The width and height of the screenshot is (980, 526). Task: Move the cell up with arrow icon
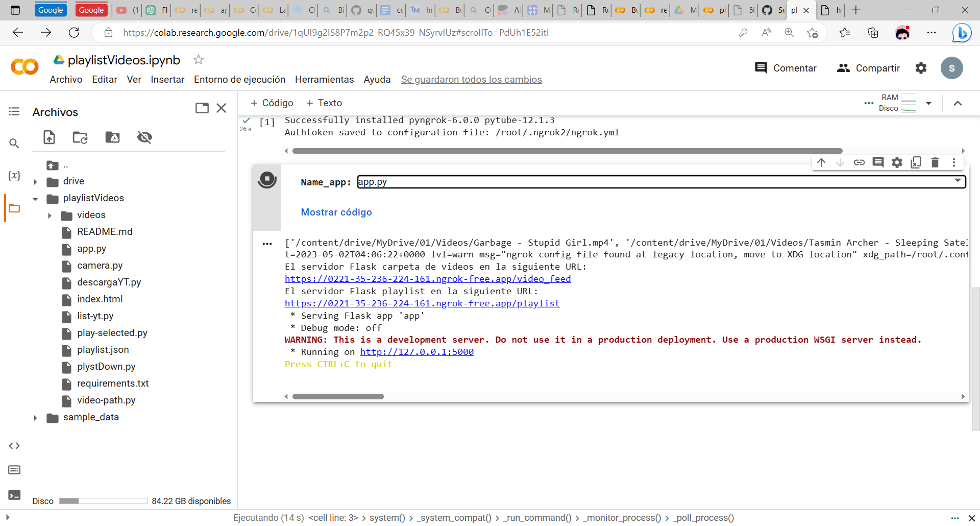pyautogui.click(x=821, y=162)
